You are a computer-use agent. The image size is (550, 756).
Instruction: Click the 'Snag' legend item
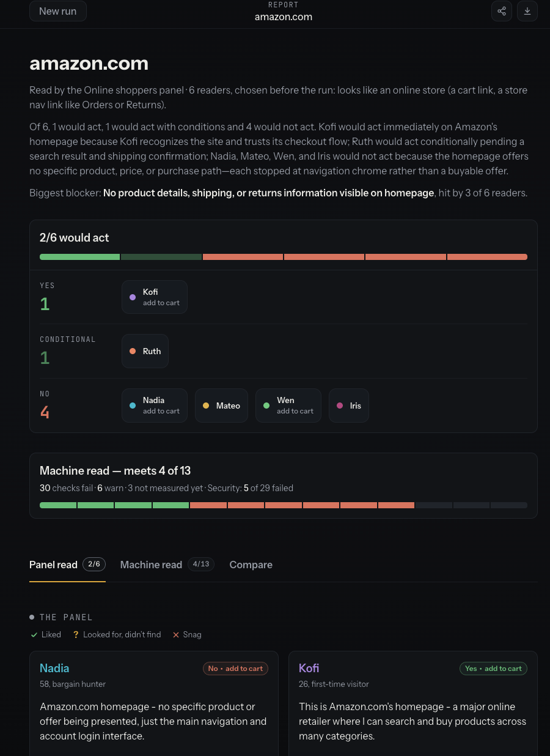click(187, 635)
